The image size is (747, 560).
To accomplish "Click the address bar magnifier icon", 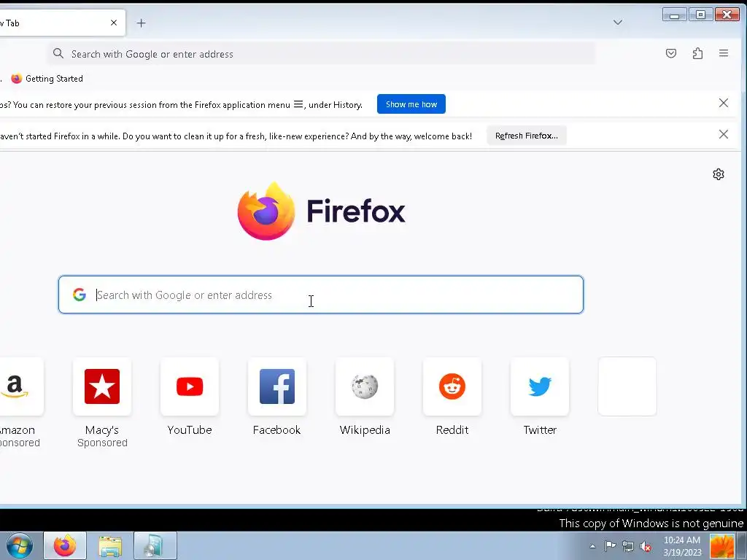I will click(x=58, y=53).
